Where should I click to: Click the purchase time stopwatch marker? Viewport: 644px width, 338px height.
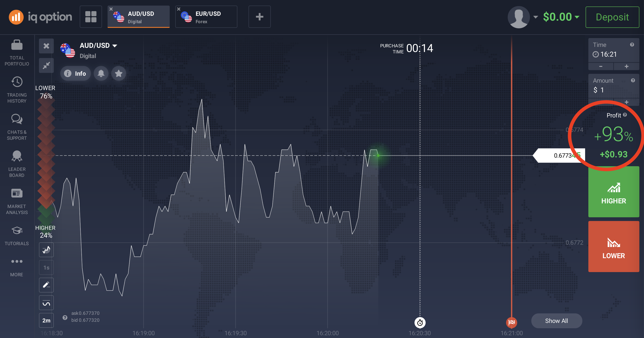420,322
